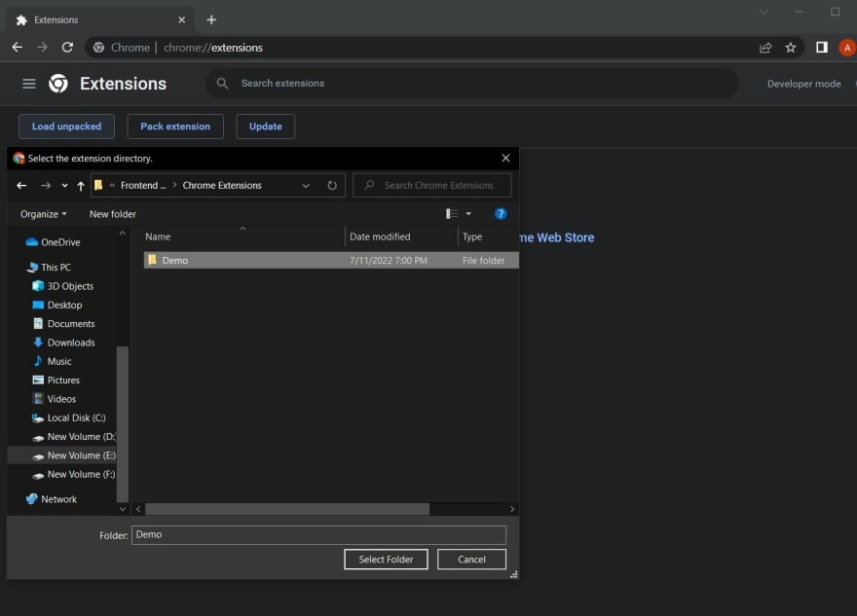Select OneDrive in navigation pane
The width and height of the screenshot is (857, 616).
[60, 242]
